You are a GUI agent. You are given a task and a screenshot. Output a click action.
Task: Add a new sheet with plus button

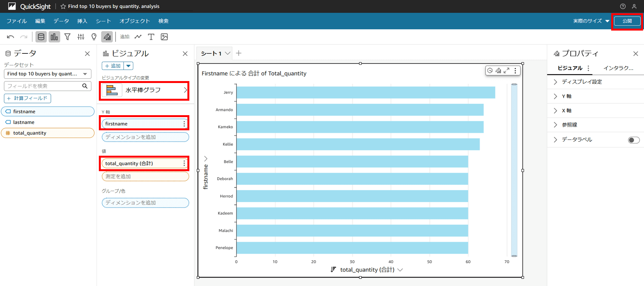click(239, 53)
